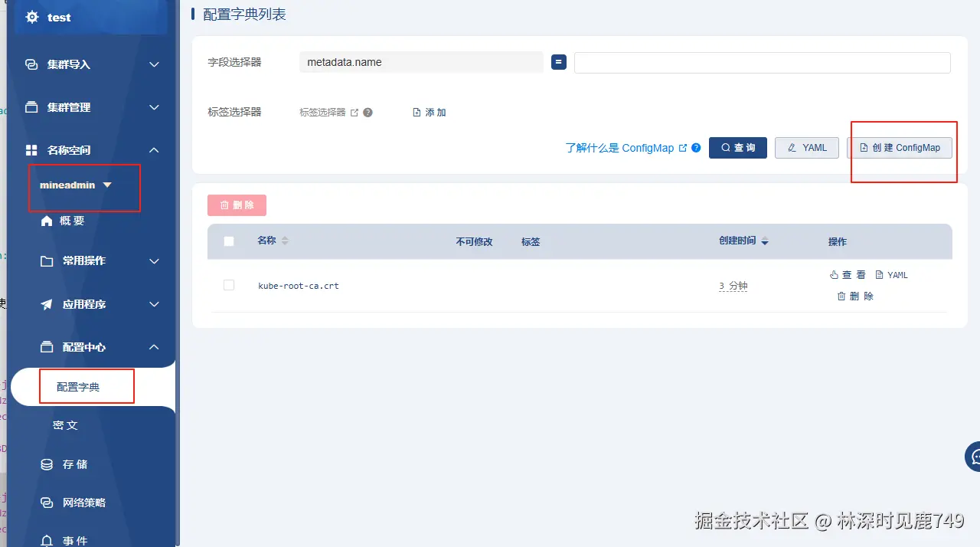Open YAML for kube-root-ca.crt row
980x547 pixels.
891,275
